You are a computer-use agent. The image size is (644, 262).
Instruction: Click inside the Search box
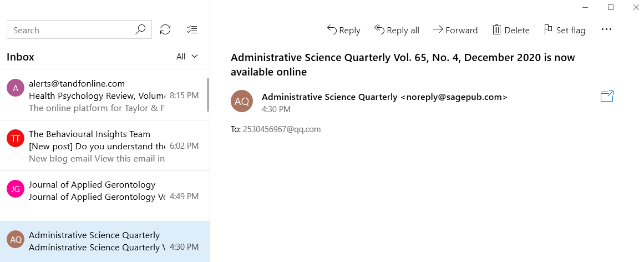79,30
